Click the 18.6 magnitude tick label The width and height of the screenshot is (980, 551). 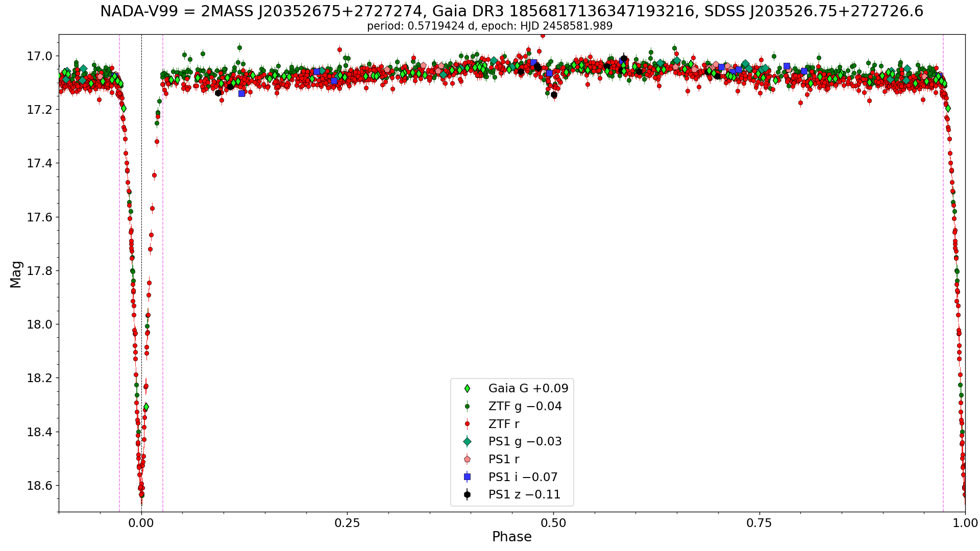(39, 486)
